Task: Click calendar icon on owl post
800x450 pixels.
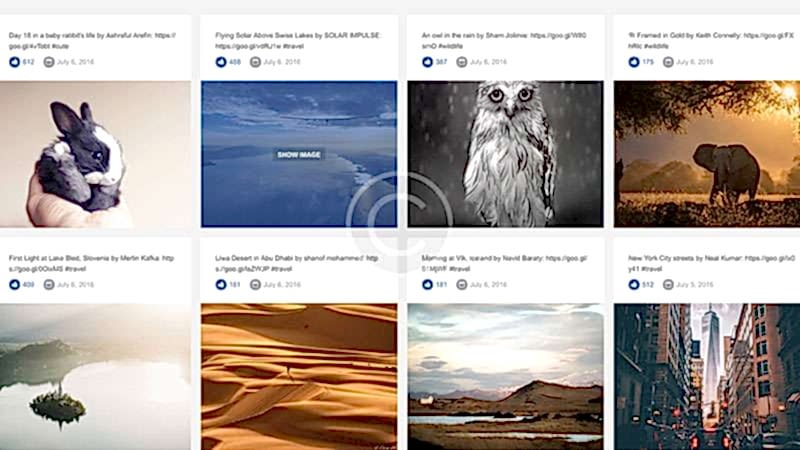Action: click(x=462, y=62)
